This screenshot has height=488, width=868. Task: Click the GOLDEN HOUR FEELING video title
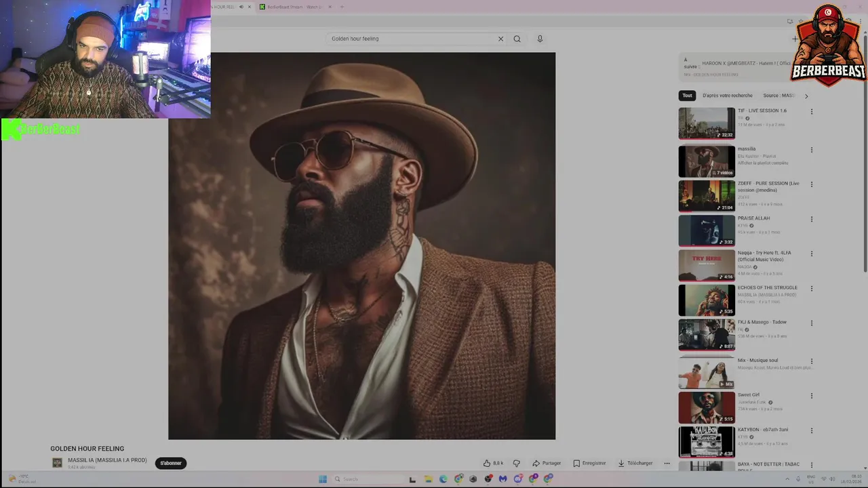pyautogui.click(x=87, y=449)
